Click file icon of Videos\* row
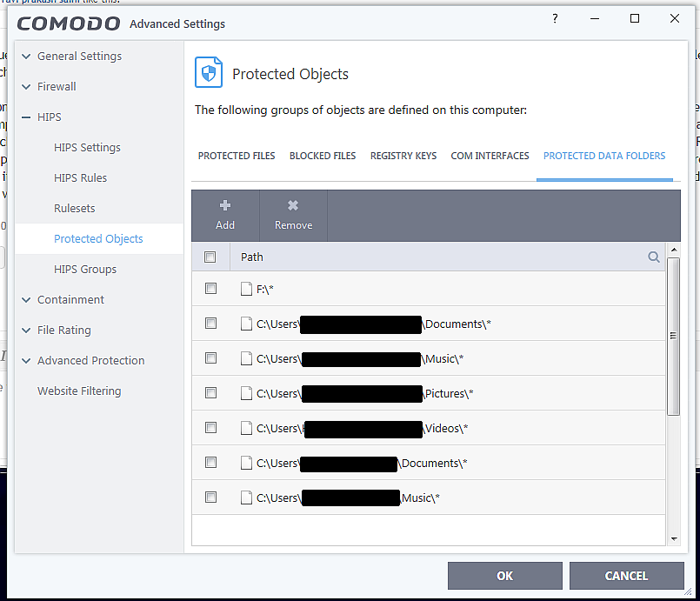 pyautogui.click(x=246, y=428)
